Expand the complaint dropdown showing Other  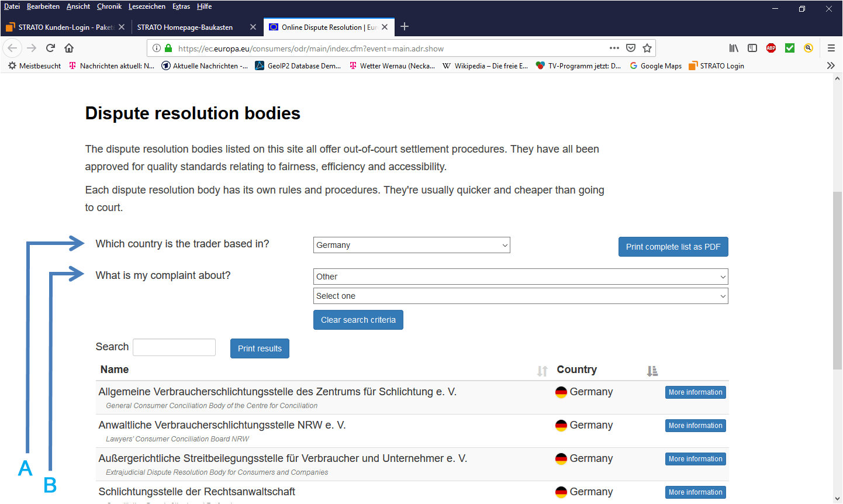click(520, 277)
